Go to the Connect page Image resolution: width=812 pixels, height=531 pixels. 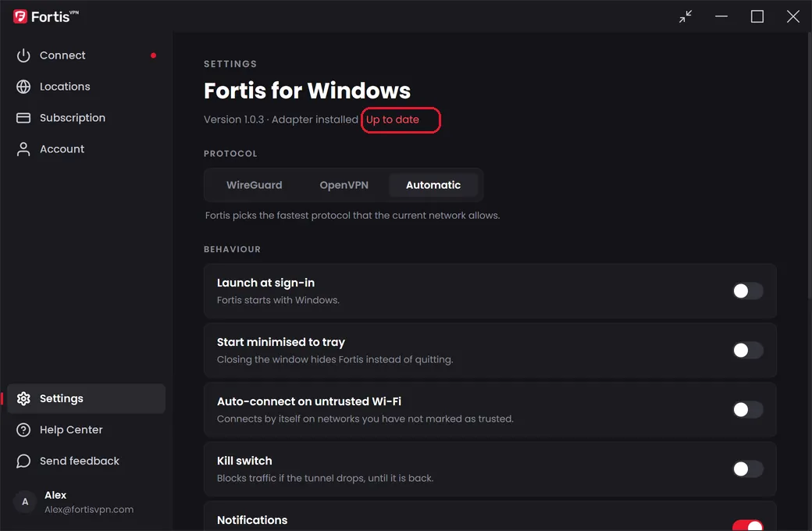point(86,55)
